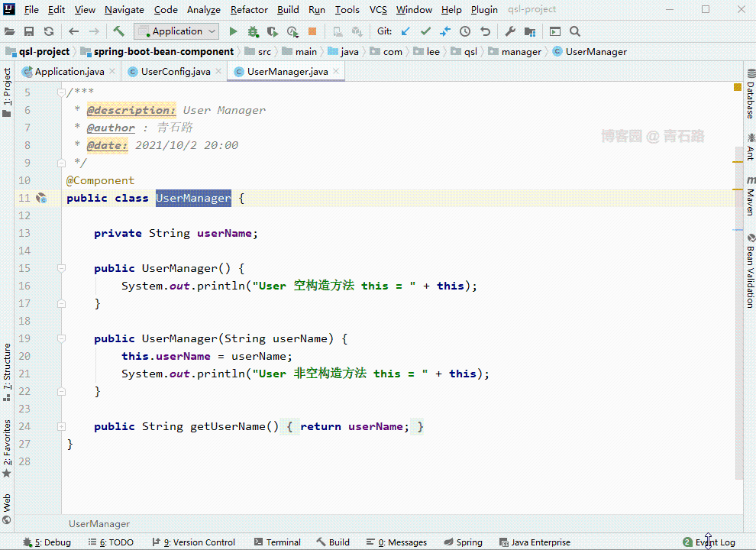Toggle the Favorites tool window
The width and height of the screenshot is (756, 550).
pyautogui.click(x=7, y=448)
